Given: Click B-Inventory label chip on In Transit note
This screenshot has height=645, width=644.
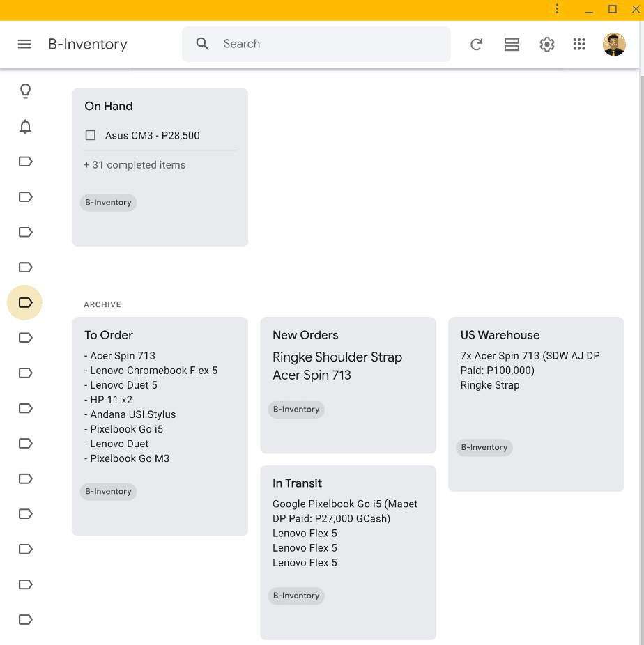Looking at the screenshot, I should tap(296, 596).
